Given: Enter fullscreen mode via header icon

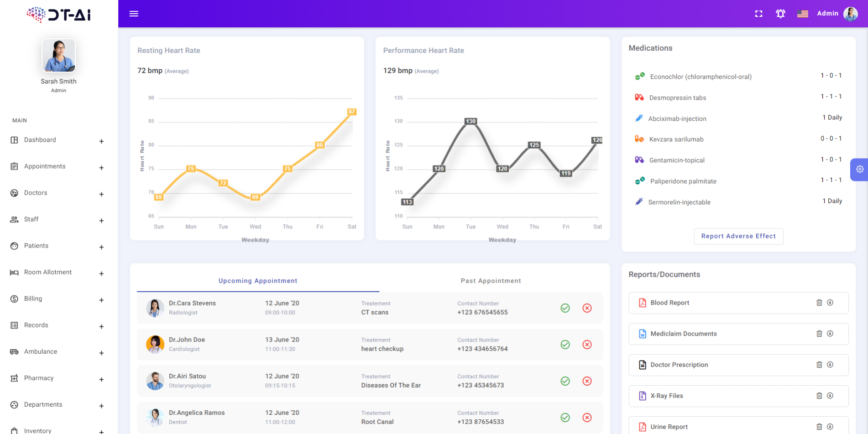Looking at the screenshot, I should coord(758,14).
